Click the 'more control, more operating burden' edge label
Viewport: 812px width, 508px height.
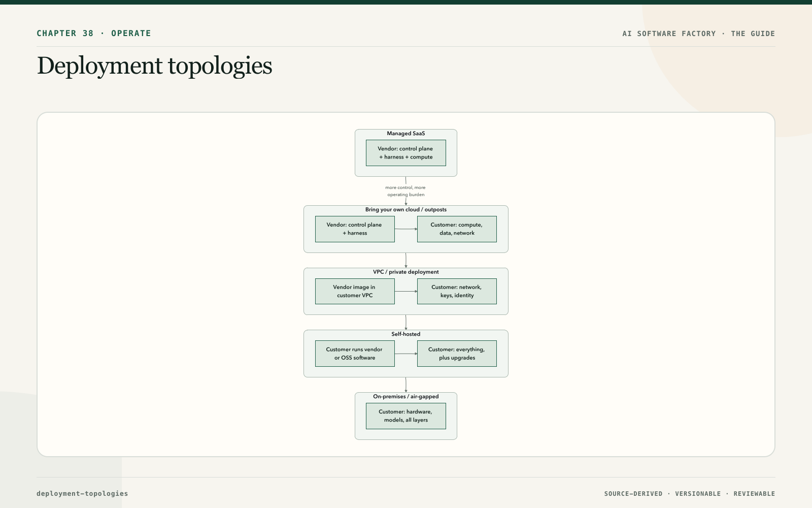click(405, 191)
